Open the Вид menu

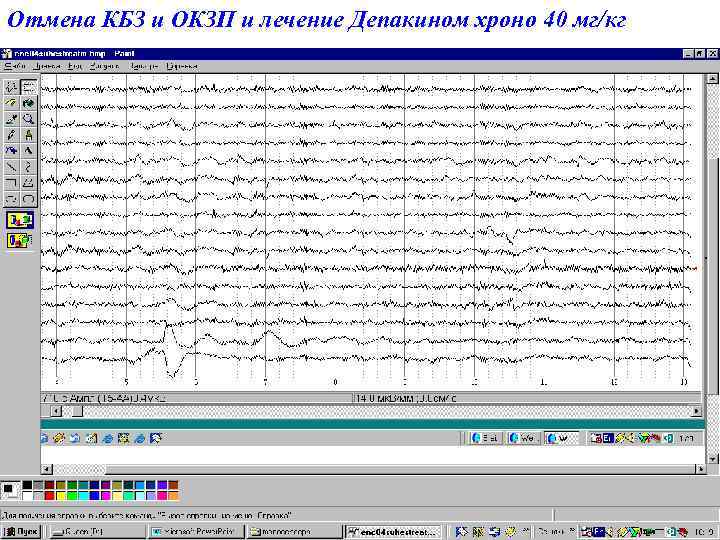click(75, 66)
